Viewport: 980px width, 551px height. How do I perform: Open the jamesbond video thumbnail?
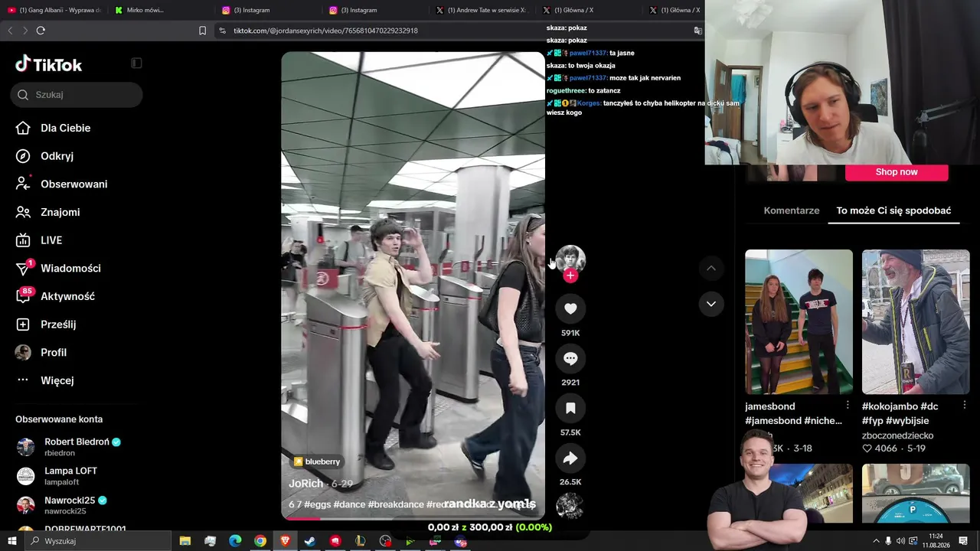pyautogui.click(x=799, y=321)
